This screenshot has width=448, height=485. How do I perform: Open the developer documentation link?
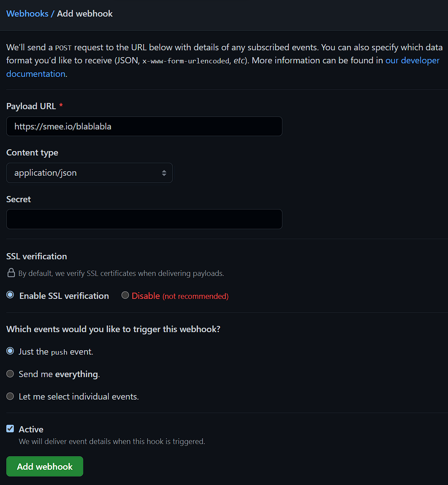click(412, 60)
